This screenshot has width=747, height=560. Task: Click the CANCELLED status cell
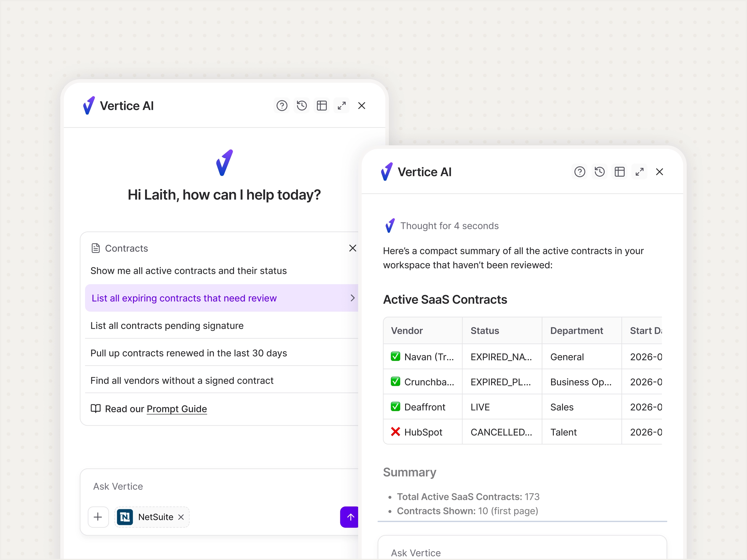[x=502, y=432]
